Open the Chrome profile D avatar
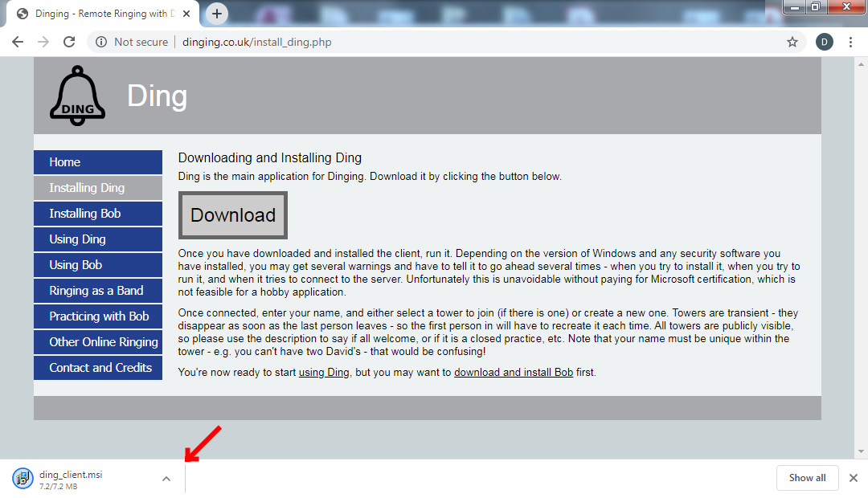Screen dimensions: 868x498 pyautogui.click(x=825, y=42)
